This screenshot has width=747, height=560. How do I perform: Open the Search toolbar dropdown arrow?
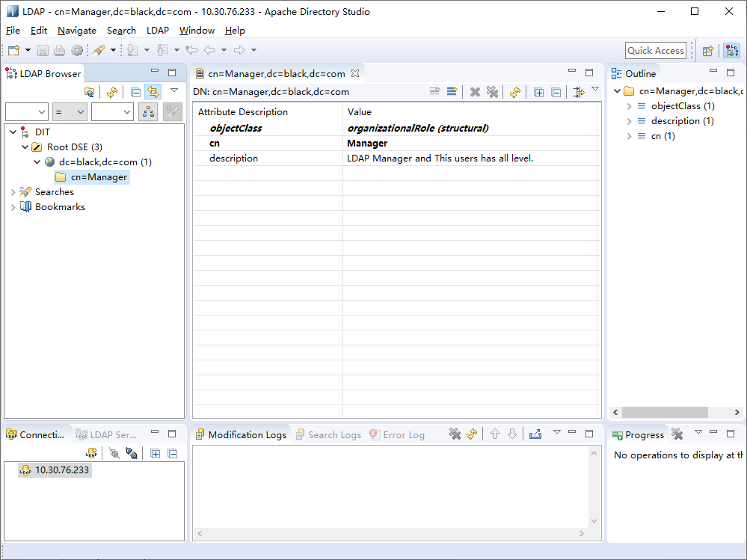pyautogui.click(x=113, y=50)
